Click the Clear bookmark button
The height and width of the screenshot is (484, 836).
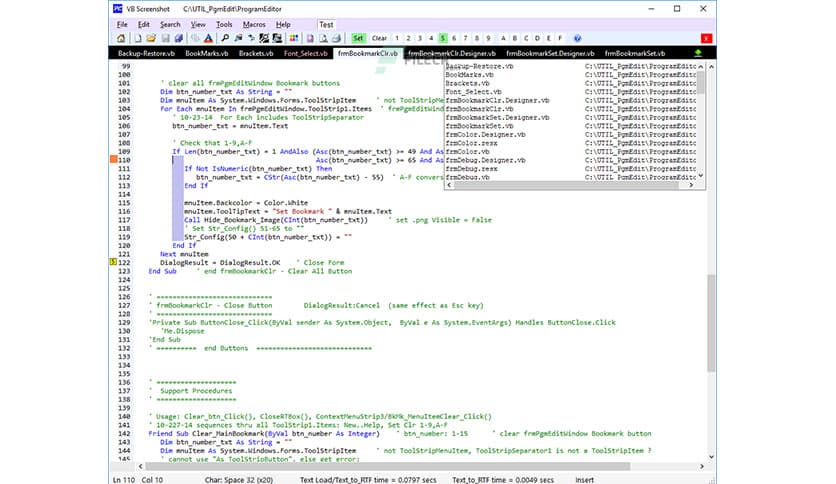pos(379,38)
